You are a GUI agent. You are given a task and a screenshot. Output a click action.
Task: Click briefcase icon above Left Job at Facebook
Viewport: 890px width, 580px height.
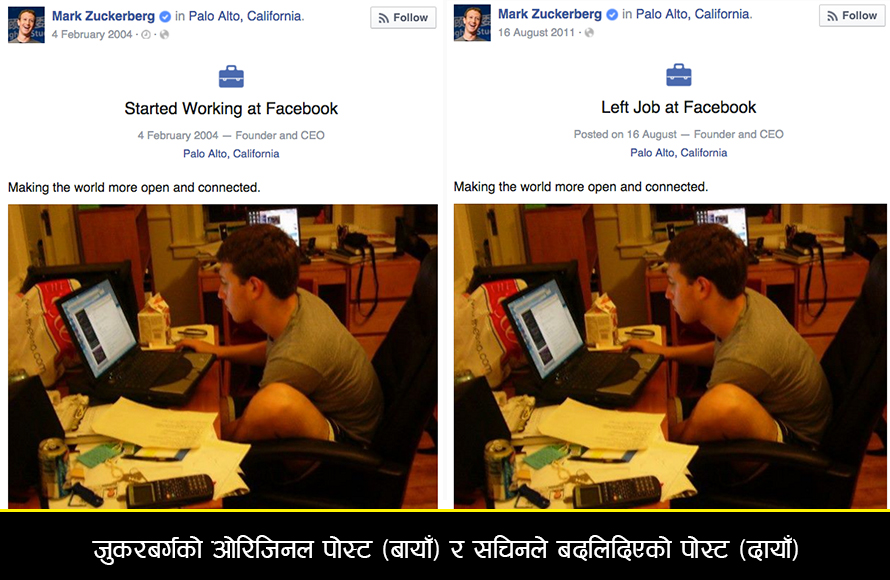click(678, 75)
